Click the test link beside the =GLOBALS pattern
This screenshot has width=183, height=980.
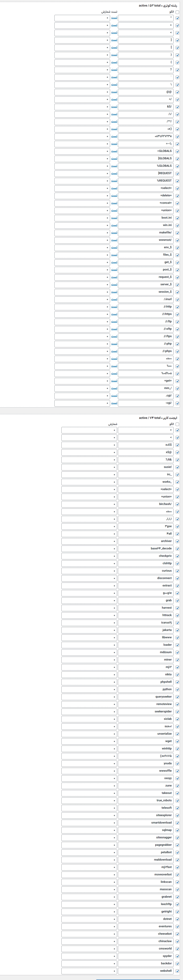pos(114,151)
